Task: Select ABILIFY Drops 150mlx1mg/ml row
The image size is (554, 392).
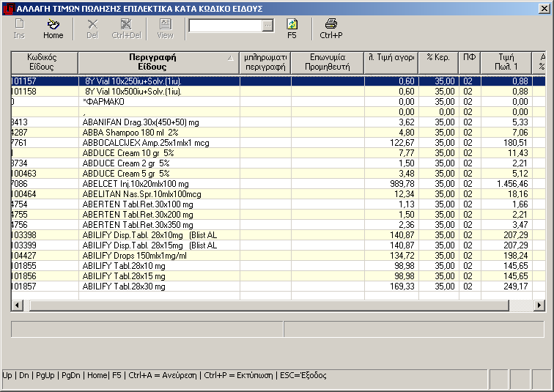Action: 278,255
